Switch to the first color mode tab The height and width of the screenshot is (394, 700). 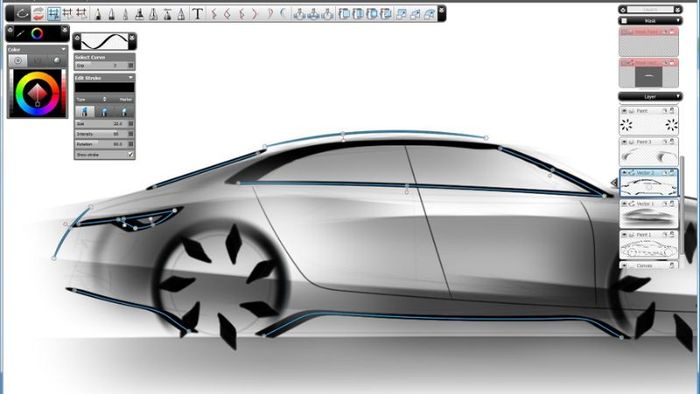coord(18,60)
